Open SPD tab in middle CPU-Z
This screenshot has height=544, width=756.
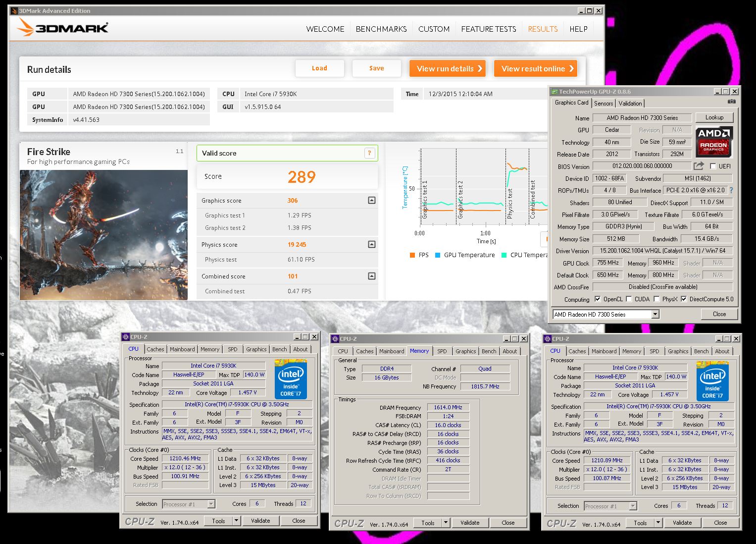442,351
